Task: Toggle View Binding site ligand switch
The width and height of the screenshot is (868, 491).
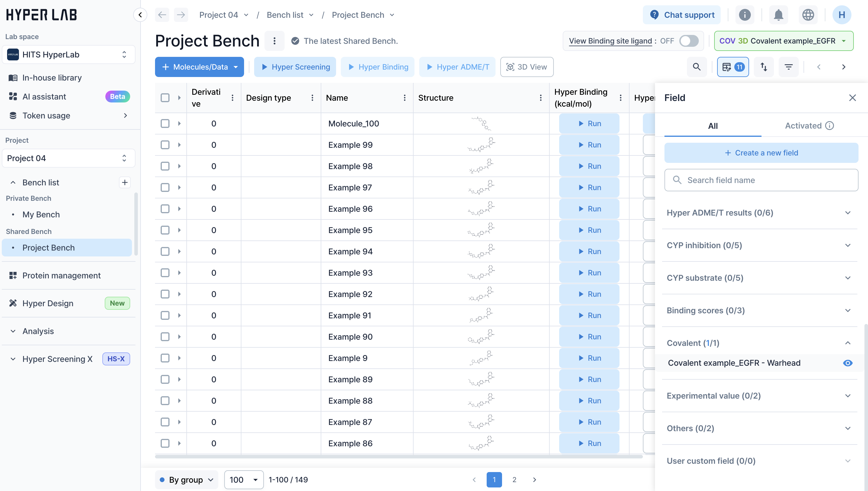Action: coord(688,41)
